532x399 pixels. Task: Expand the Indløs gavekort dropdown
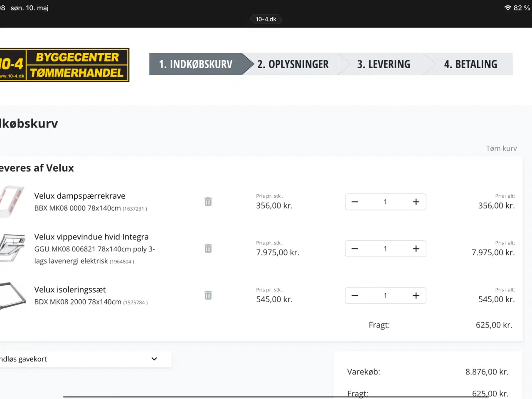coord(85,359)
